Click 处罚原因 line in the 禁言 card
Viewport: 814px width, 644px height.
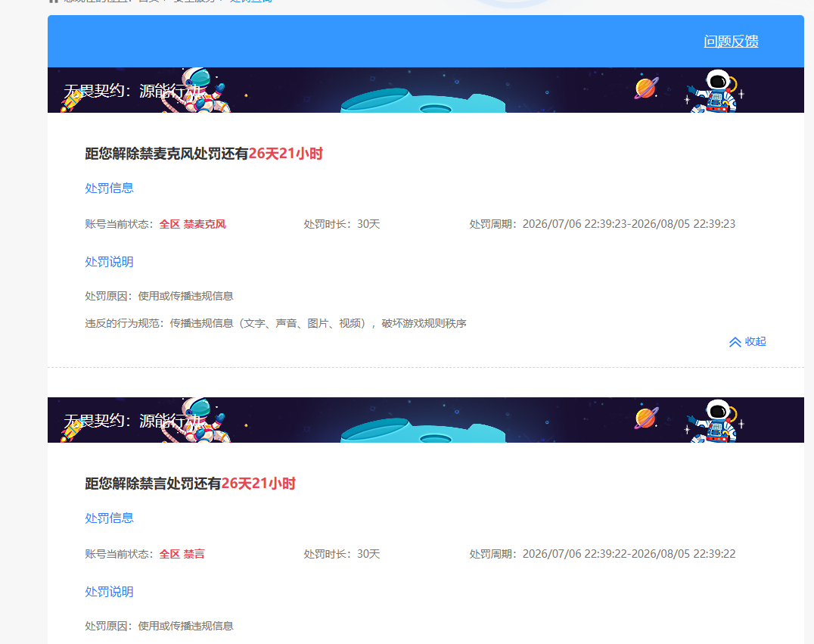point(160,626)
